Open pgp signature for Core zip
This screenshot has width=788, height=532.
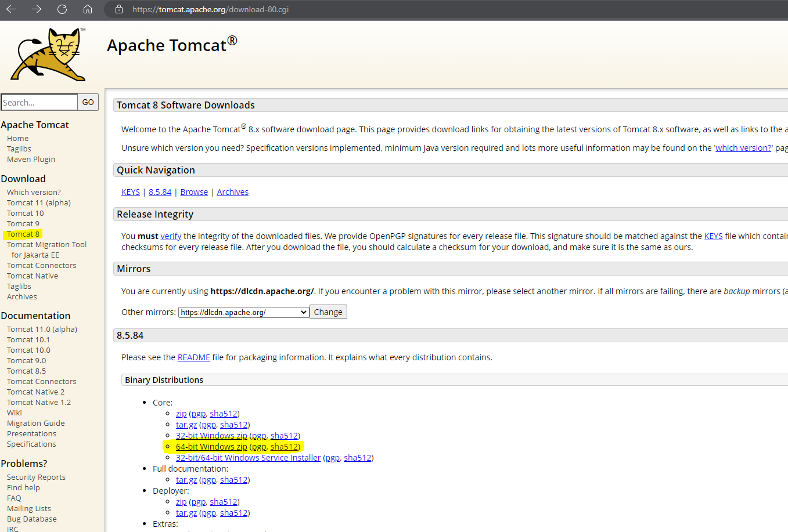[x=199, y=414]
